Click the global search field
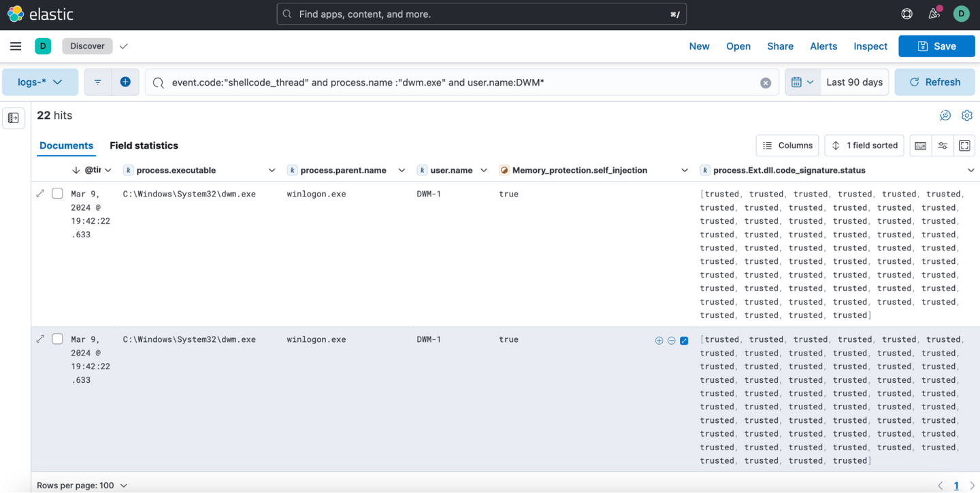980x493 pixels. click(x=481, y=14)
